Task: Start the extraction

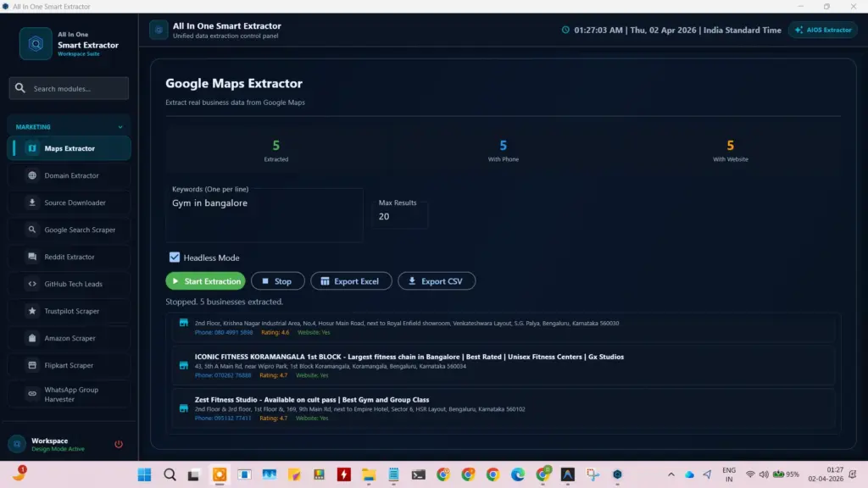Action: tap(205, 281)
